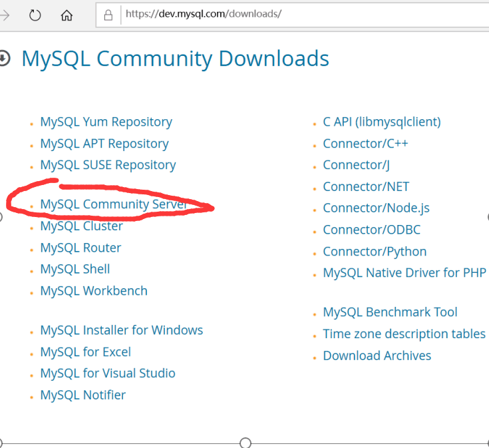
Task: Click the MySQL Community Downloads heading
Action: coord(175,59)
